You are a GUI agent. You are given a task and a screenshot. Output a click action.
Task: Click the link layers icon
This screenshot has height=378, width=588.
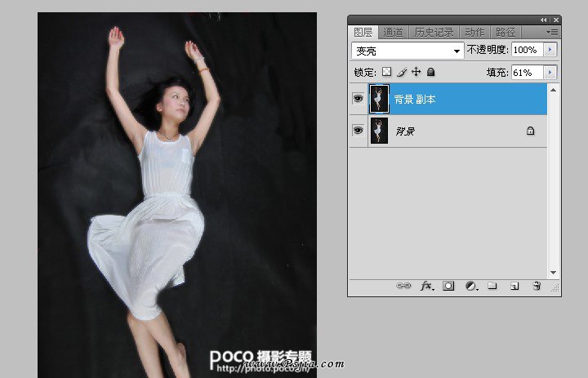point(403,287)
